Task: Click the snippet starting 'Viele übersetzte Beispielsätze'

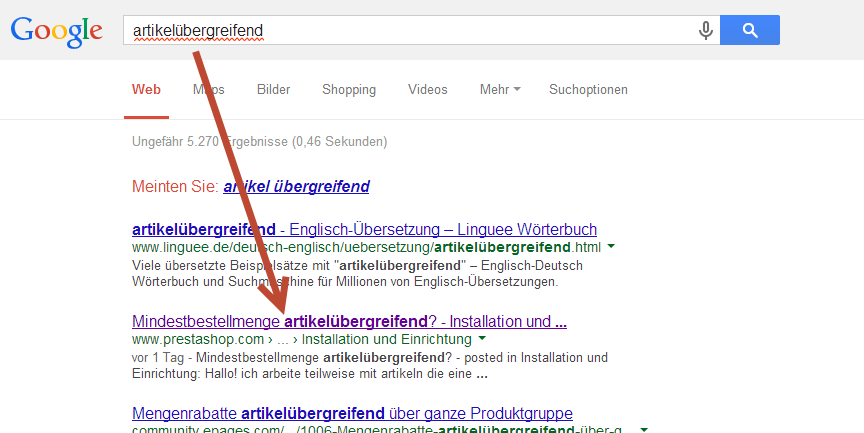Action: pyautogui.click(x=357, y=274)
